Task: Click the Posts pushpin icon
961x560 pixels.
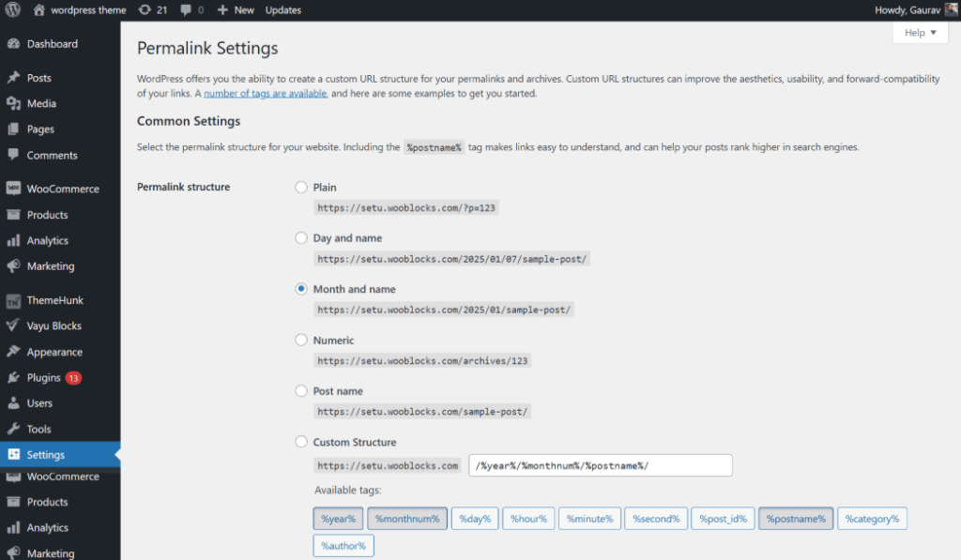Action: 13,77
